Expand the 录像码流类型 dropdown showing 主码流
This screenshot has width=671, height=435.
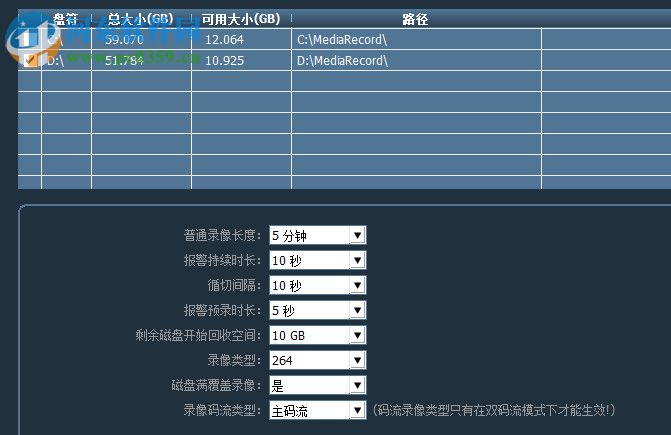click(x=318, y=411)
